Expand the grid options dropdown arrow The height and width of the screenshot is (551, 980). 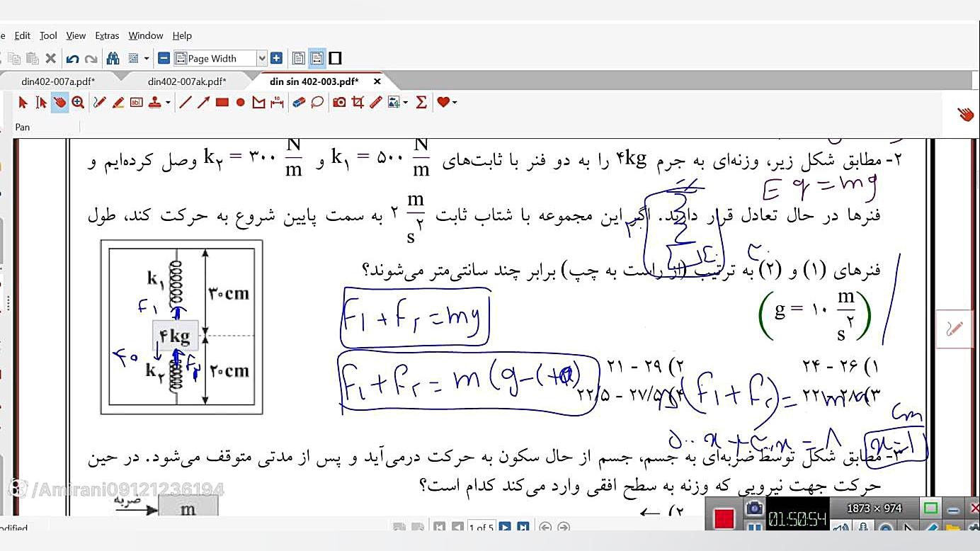click(x=147, y=58)
